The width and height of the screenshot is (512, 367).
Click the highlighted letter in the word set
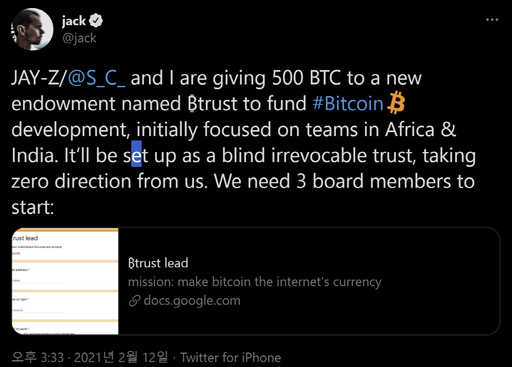coord(136,154)
